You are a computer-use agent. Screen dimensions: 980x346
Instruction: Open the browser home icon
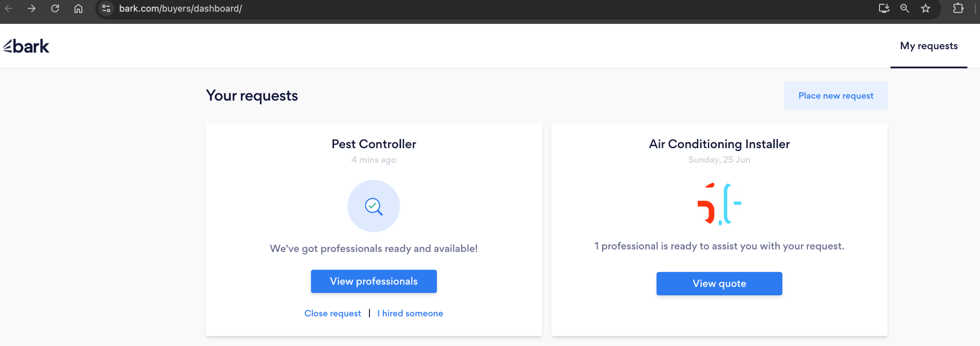pos(78,9)
